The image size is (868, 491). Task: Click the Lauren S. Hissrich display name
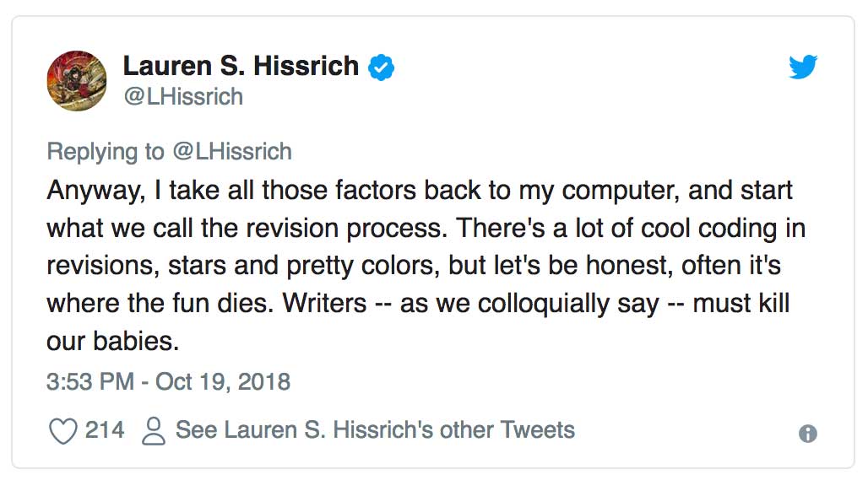click(x=241, y=66)
